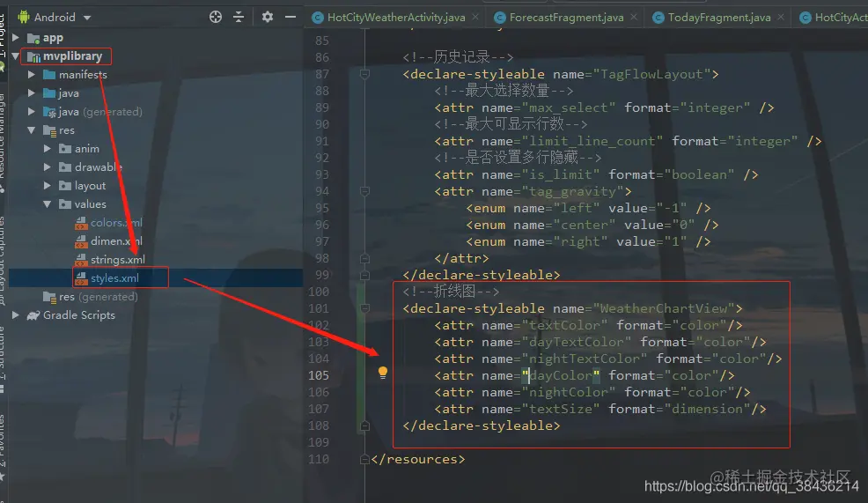Screen dimensions: 868x503
Task: Click the dayColor attribute name
Action: click(560, 375)
